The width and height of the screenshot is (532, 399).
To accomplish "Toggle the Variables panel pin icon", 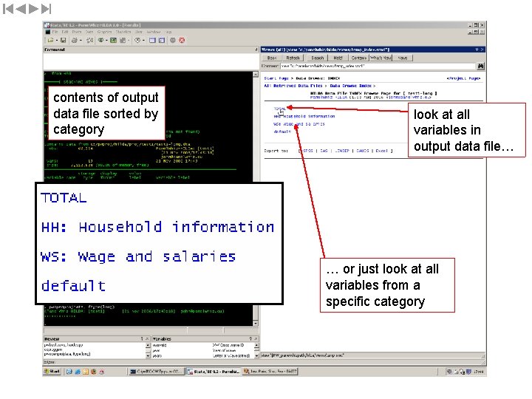I will [x=251, y=338].
